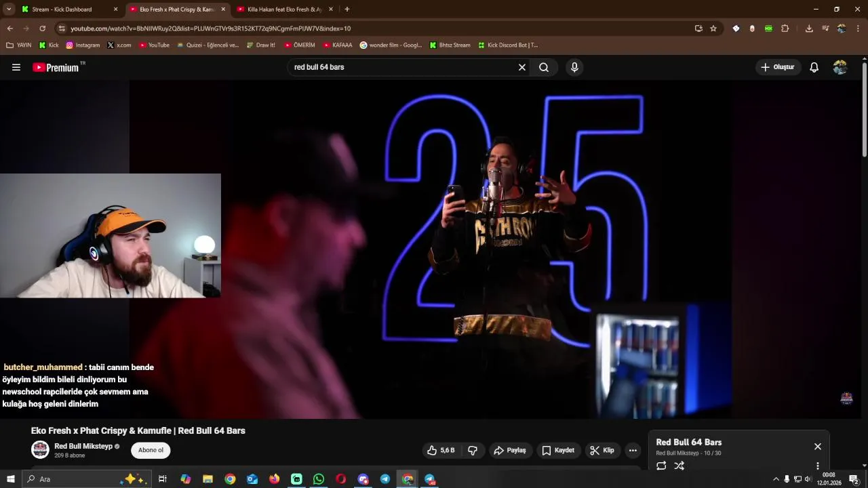The image size is (868, 488).
Task: Open the YouTube account avatar menu
Action: pyautogui.click(x=840, y=67)
